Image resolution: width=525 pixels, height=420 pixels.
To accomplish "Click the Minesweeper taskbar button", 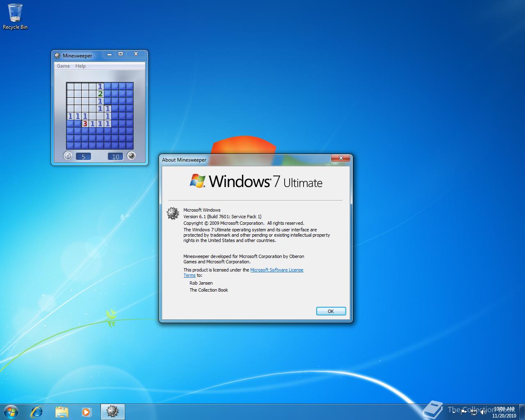I will (x=112, y=411).
